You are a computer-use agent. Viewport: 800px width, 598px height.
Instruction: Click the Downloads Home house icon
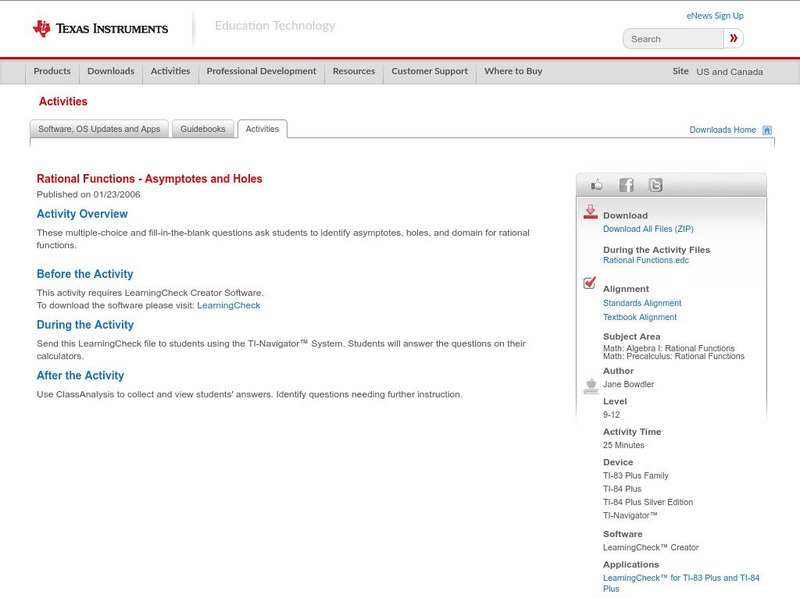pos(767,130)
